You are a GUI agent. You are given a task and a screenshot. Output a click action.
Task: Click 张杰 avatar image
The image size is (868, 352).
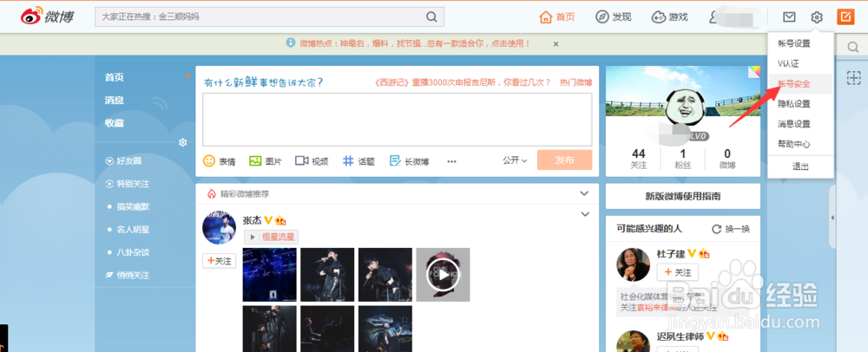[x=220, y=227]
